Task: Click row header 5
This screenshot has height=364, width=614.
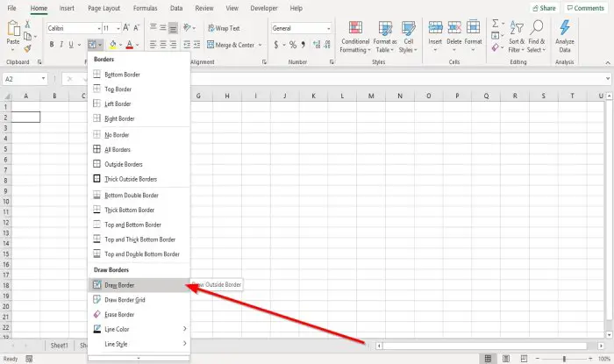Action: pyautogui.click(x=5, y=149)
